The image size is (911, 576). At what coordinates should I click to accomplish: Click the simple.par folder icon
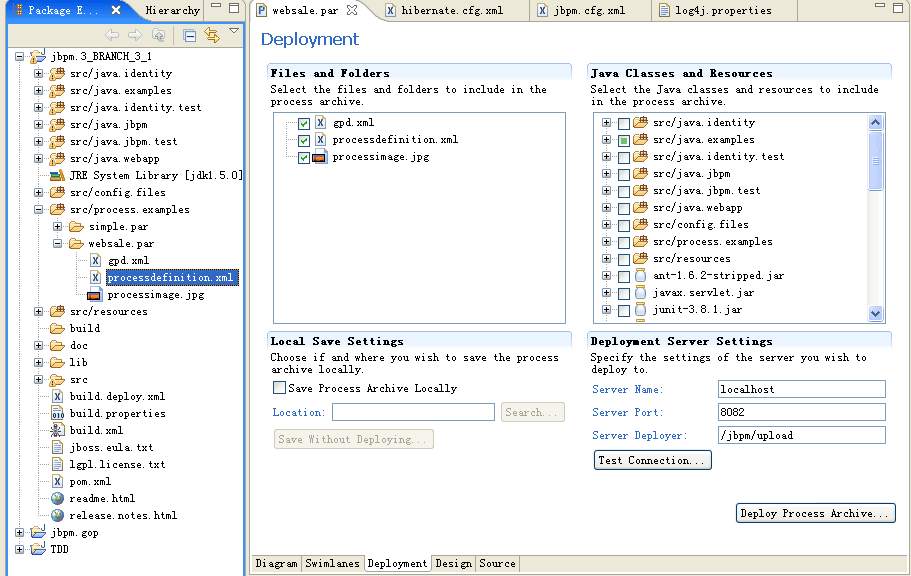(76, 227)
